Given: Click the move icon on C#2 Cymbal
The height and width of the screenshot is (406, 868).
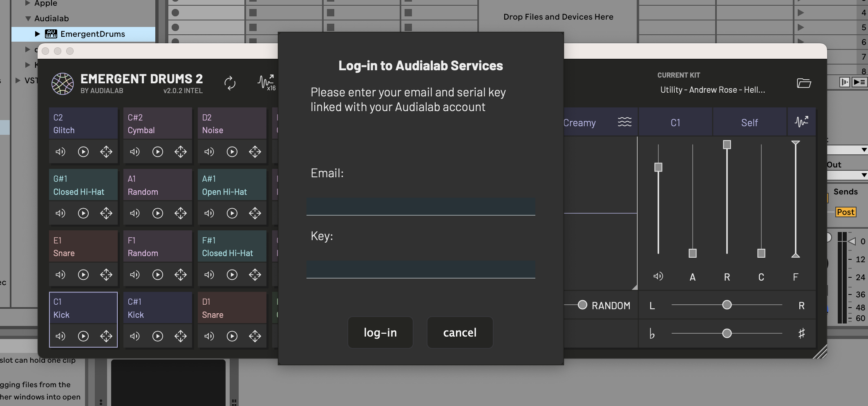Looking at the screenshot, I should [x=181, y=152].
